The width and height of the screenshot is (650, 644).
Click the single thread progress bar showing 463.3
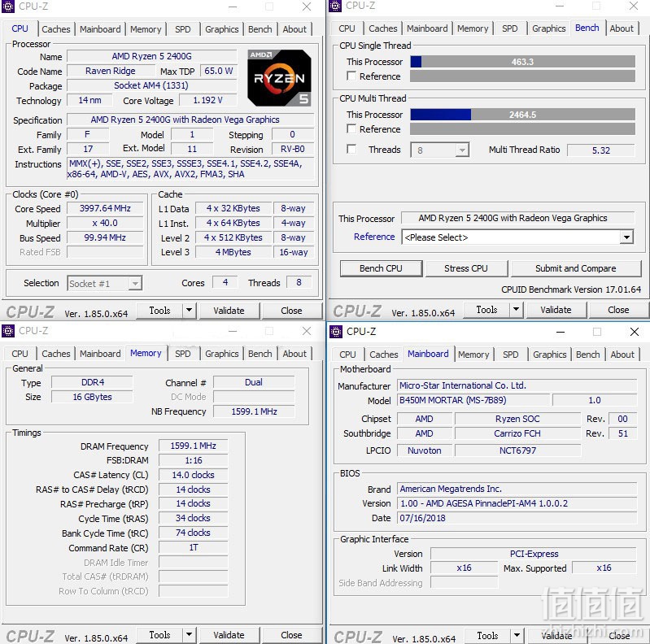click(523, 62)
